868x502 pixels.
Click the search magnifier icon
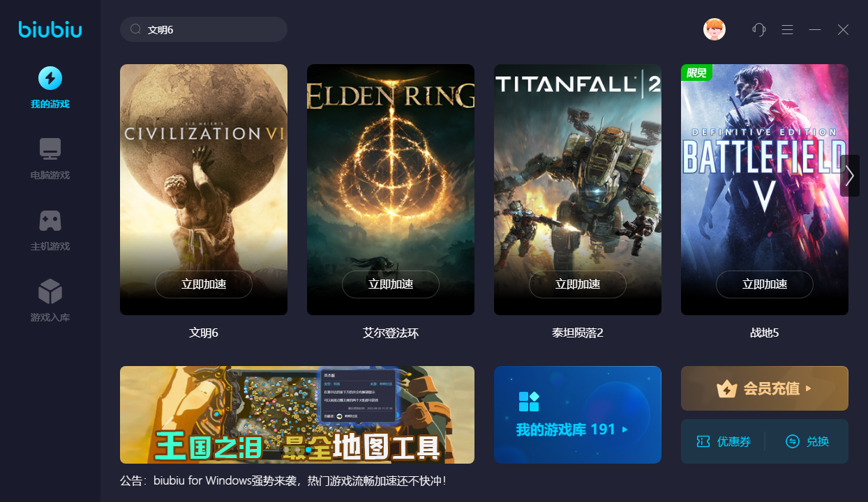pos(135,29)
